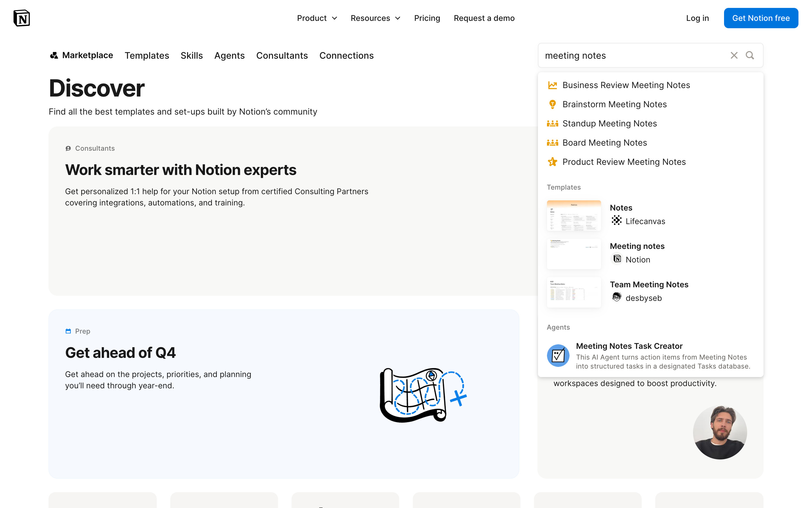Click the magnifying glass search icon
Screen dimensions: 812x508
click(750, 55)
